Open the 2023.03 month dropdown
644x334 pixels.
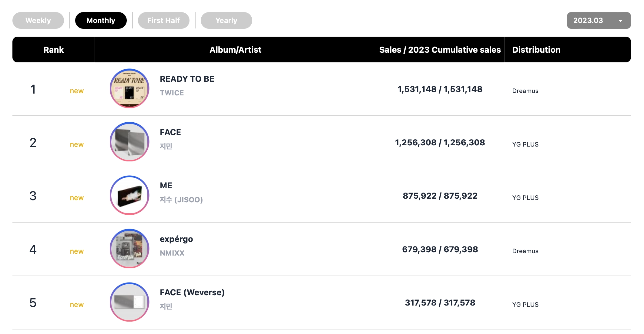point(599,21)
